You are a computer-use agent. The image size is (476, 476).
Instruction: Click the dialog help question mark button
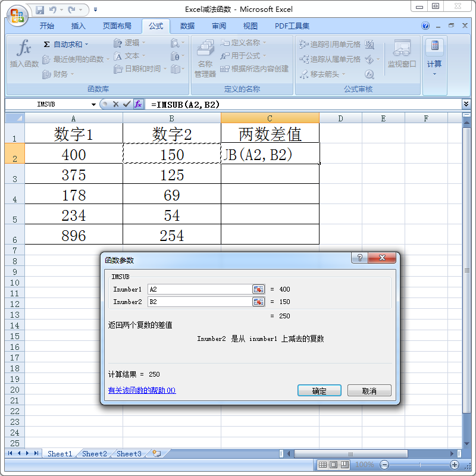point(360,258)
